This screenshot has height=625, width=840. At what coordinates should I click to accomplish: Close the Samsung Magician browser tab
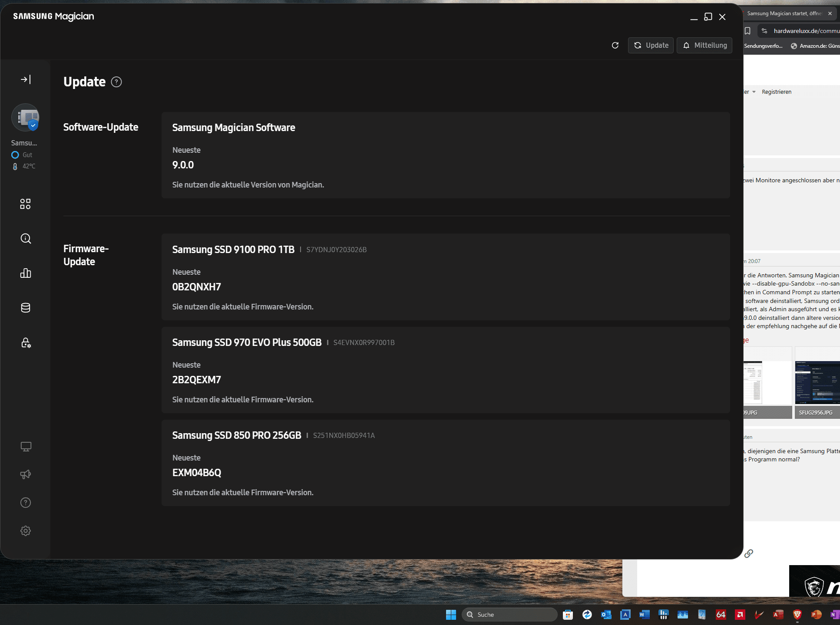tap(830, 13)
